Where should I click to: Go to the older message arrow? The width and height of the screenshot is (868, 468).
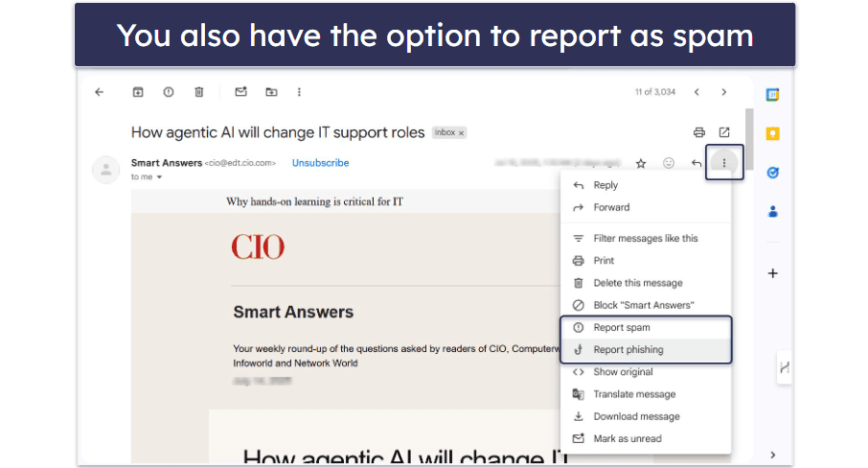[x=724, y=92]
